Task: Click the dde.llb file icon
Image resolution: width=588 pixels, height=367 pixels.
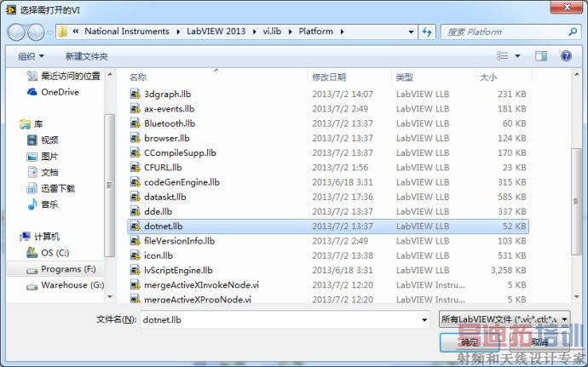Action: pyautogui.click(x=135, y=211)
